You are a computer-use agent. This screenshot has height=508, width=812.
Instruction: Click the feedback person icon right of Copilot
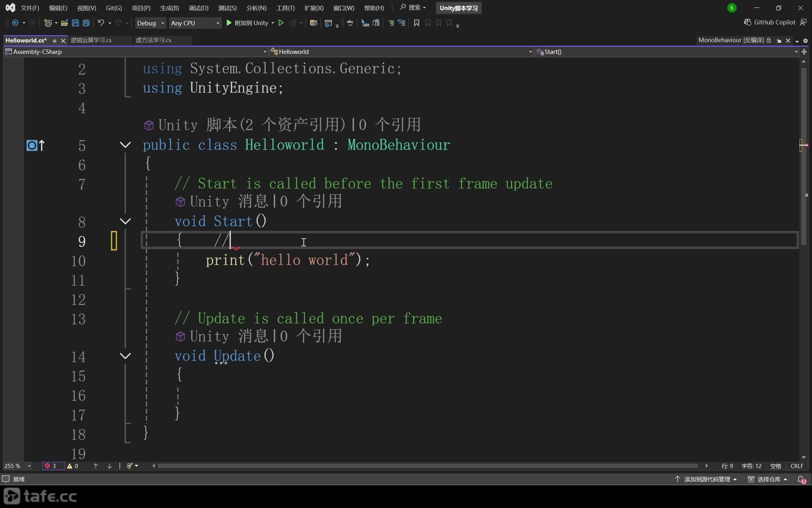pos(803,22)
